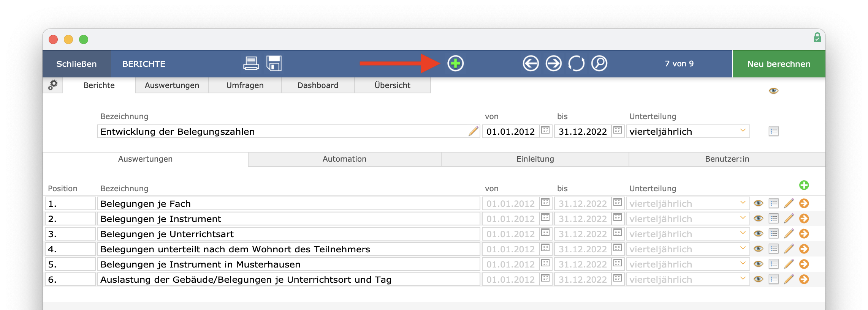Open Unterteilung dropdown for row 6

click(688, 279)
